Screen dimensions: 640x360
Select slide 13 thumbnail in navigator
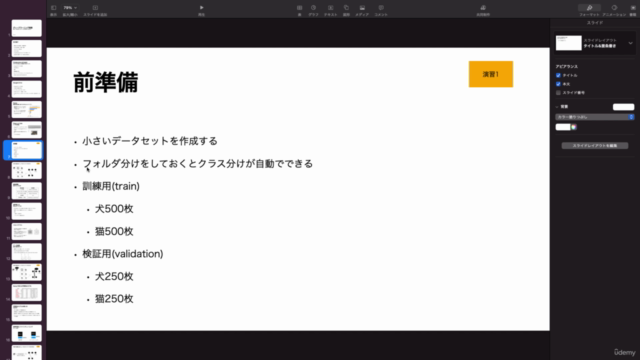(x=27, y=272)
